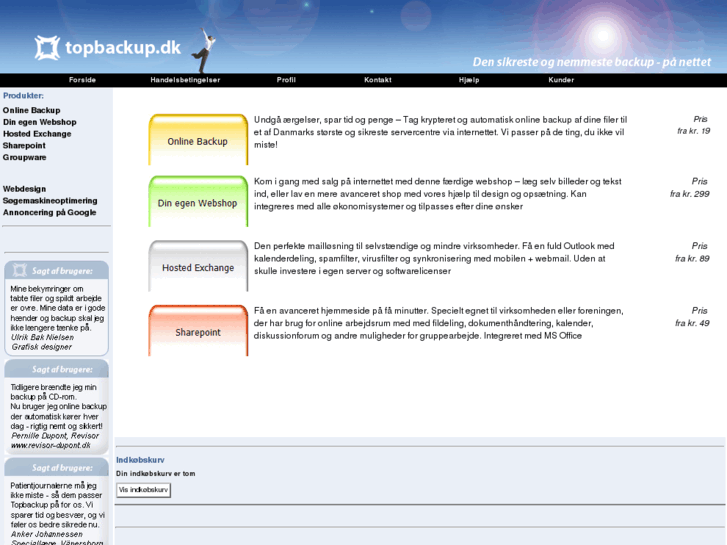Click the green Din egen Webshop button

(198, 201)
